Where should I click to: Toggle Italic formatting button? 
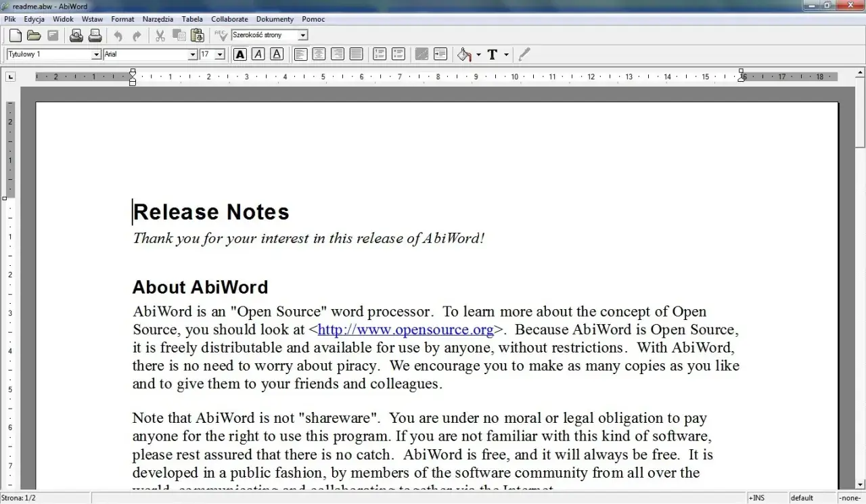tap(258, 54)
